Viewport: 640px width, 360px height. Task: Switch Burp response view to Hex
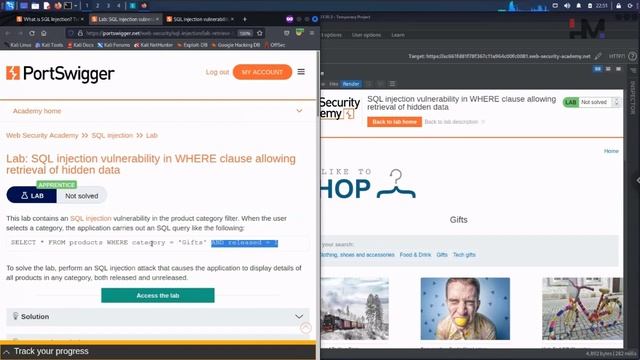334,84
